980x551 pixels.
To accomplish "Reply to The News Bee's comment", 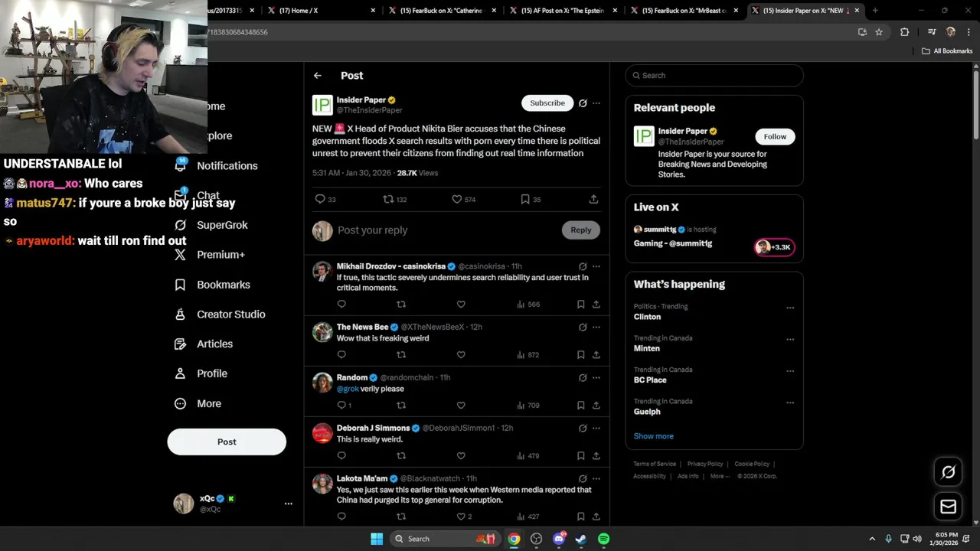I will tap(341, 355).
